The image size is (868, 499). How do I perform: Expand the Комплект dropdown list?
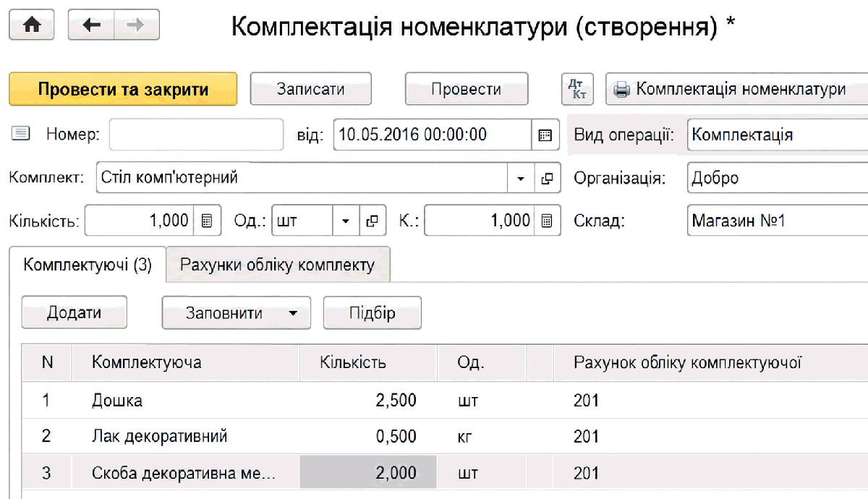coord(520,178)
